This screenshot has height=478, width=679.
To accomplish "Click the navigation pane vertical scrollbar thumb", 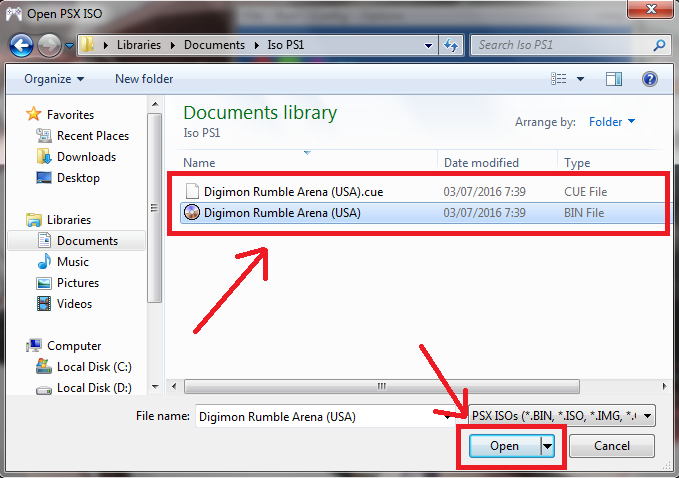I will [x=155, y=208].
